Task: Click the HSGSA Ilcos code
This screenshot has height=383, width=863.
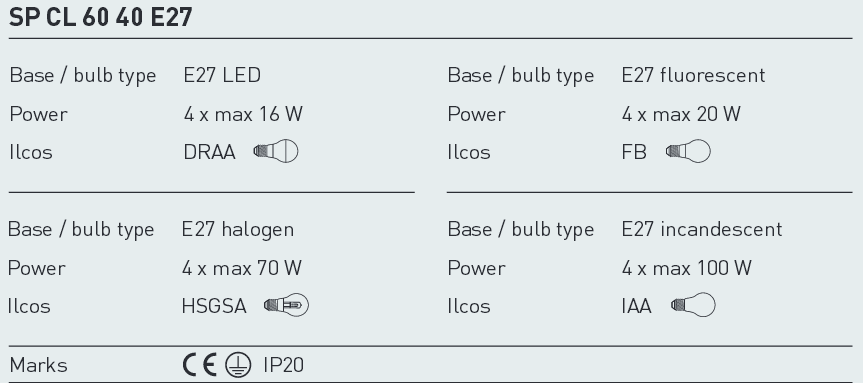Action: [x=214, y=307]
